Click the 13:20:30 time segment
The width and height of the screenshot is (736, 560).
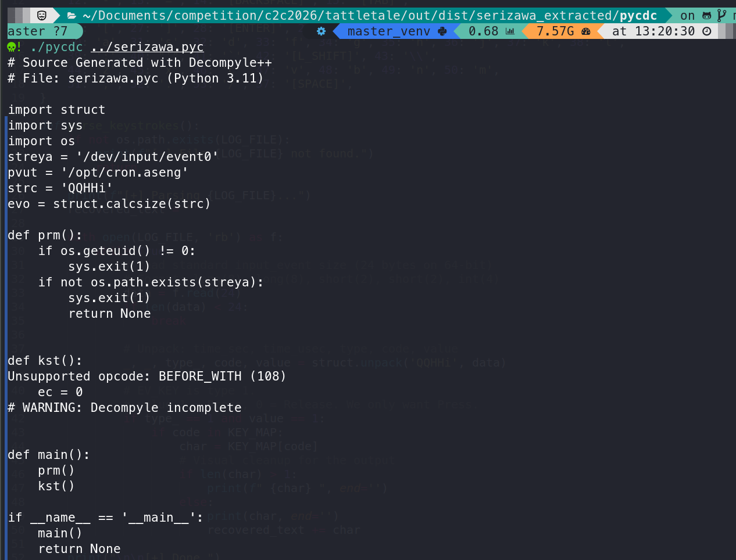(x=664, y=31)
